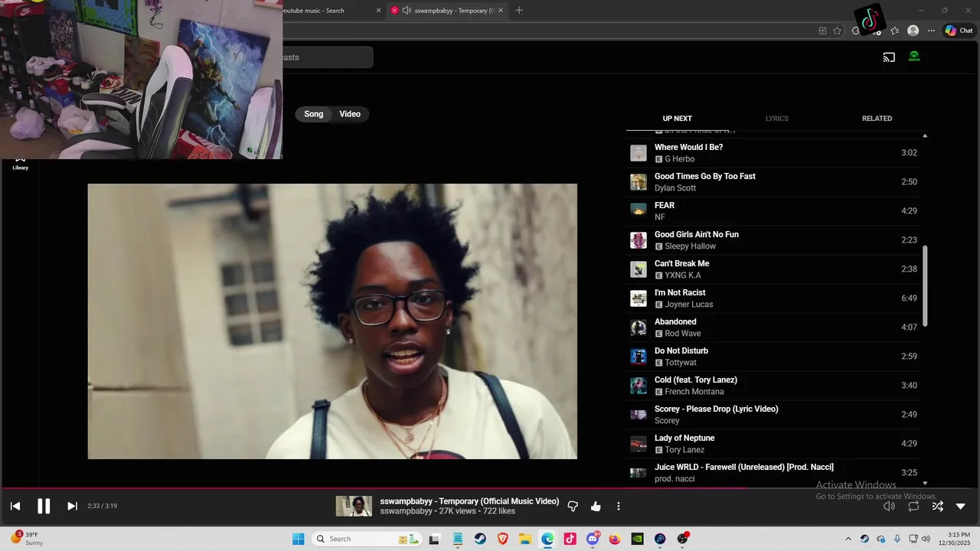
Task: Open the browser settings and more menu
Action: pos(931,31)
